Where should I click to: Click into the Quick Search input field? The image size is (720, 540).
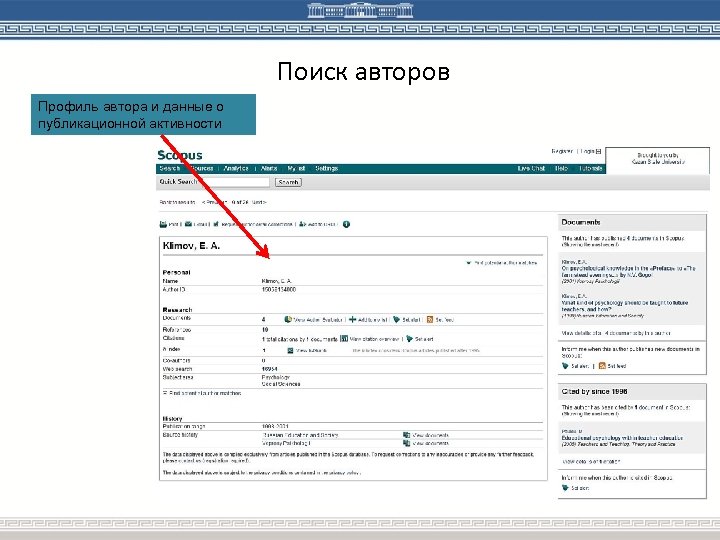(234, 182)
